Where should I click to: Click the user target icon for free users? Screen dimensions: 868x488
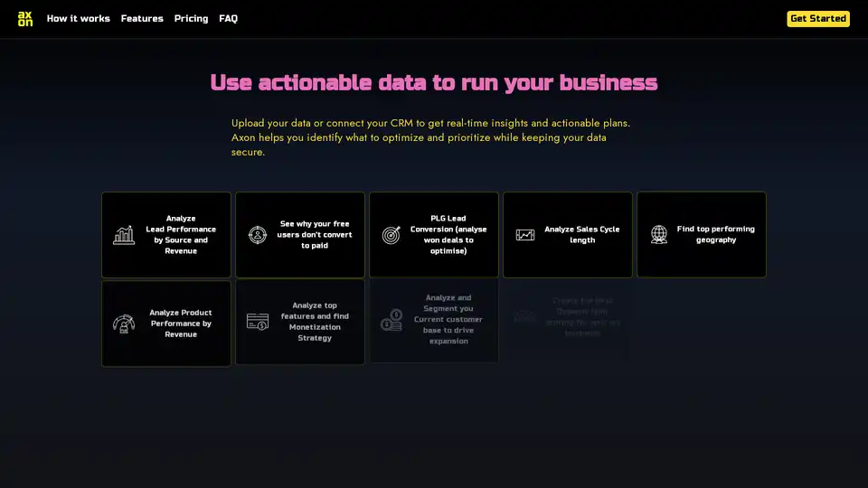pos(258,235)
